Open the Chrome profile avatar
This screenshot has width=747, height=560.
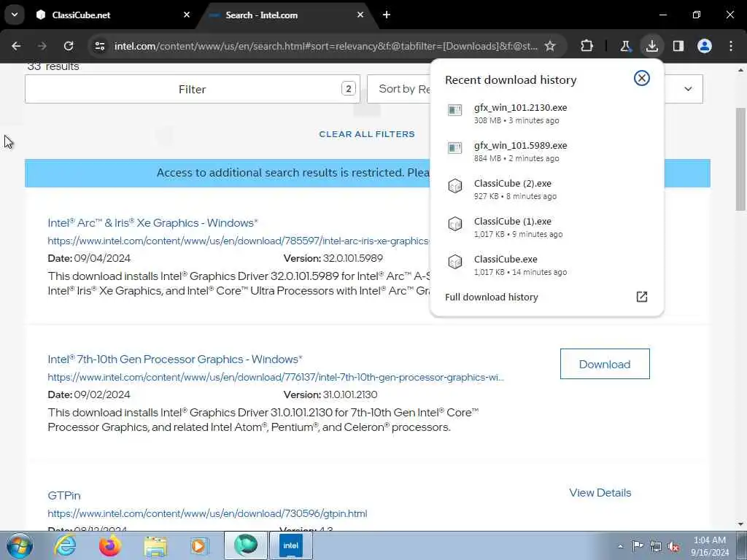click(x=705, y=46)
